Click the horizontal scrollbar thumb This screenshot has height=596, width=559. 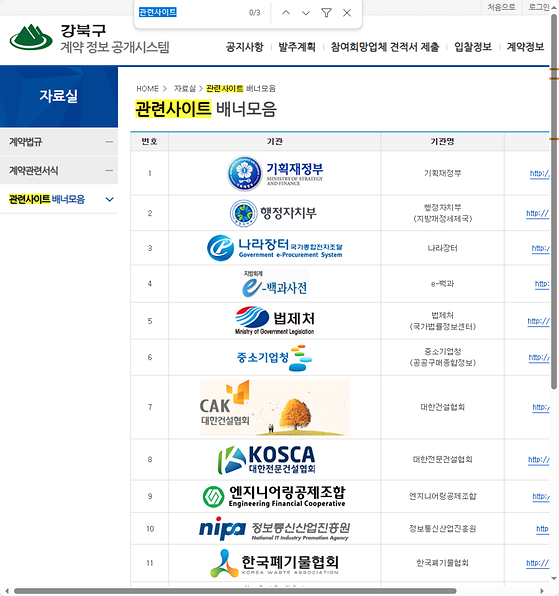coord(235,591)
